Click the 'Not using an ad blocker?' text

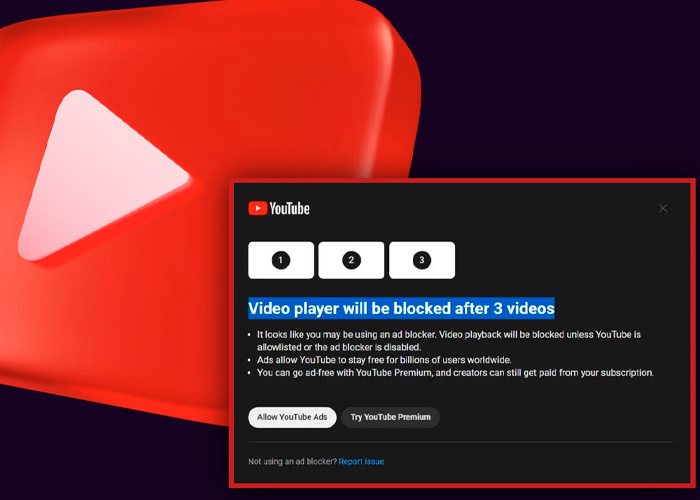pos(292,462)
